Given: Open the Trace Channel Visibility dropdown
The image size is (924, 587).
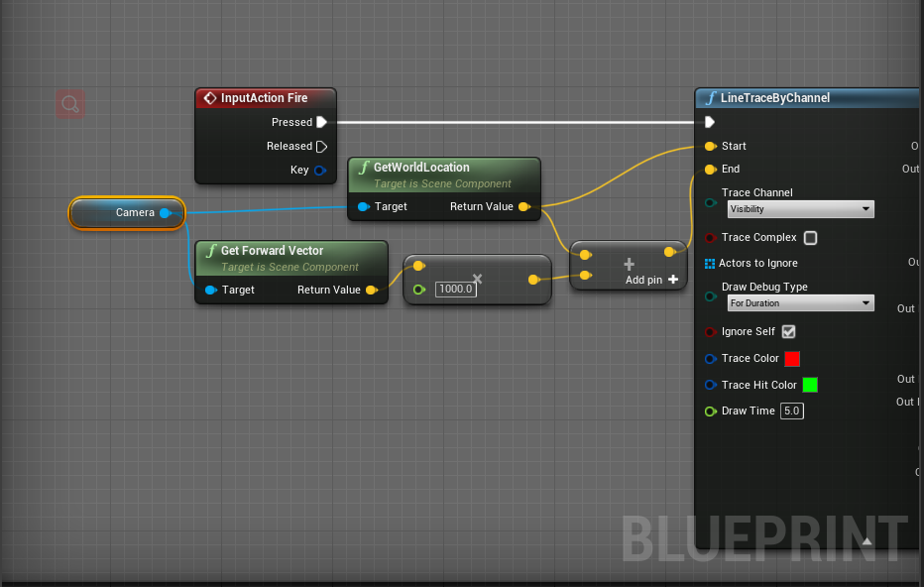Looking at the screenshot, I should coord(800,209).
